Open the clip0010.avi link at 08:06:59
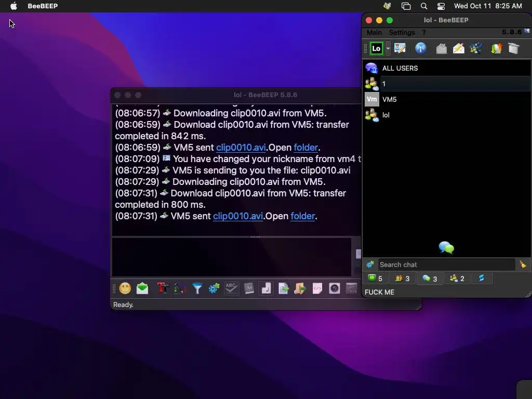The image size is (532, 399). [241, 148]
